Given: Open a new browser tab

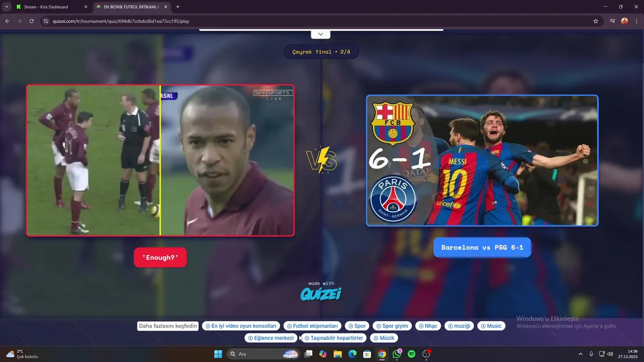Looking at the screenshot, I should tap(178, 7).
